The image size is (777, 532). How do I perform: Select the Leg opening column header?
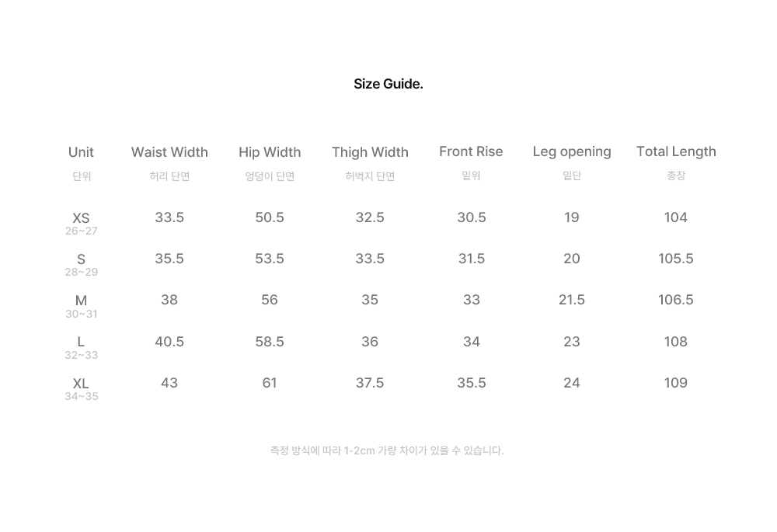point(572,152)
